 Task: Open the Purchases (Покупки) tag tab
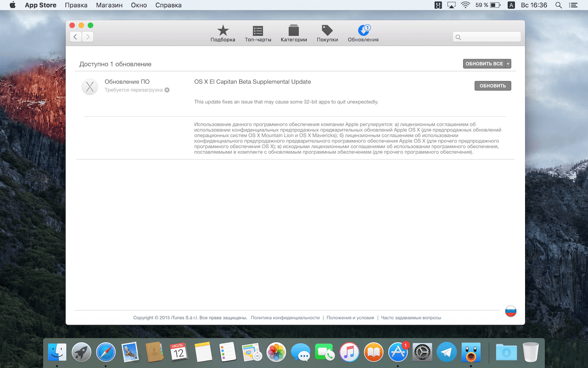pos(327,33)
